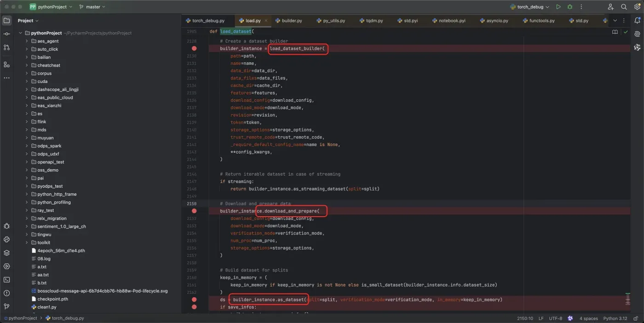Open the Services tool window
Image resolution: width=644 pixels, height=323 pixels.
coord(6,266)
